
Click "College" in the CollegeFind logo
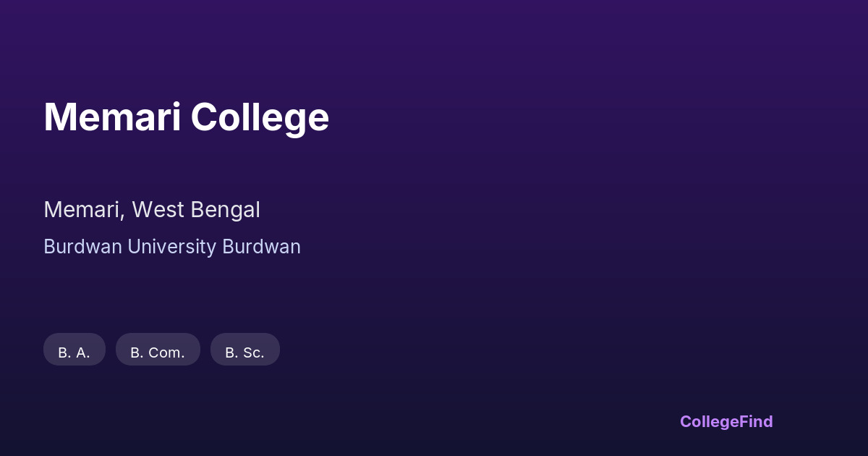pyautogui.click(x=708, y=421)
